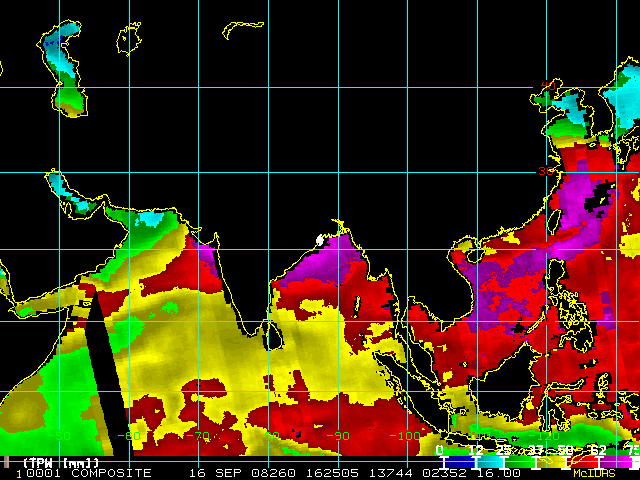640x480 pixels.
Task: Click the magenta 62–75 mm color bar segment
Action: 616,462
